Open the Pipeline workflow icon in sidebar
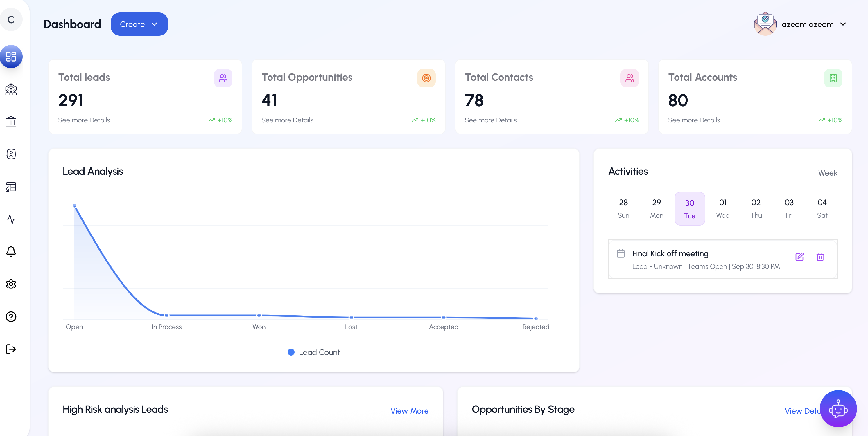The width and height of the screenshot is (868, 436). point(11,187)
